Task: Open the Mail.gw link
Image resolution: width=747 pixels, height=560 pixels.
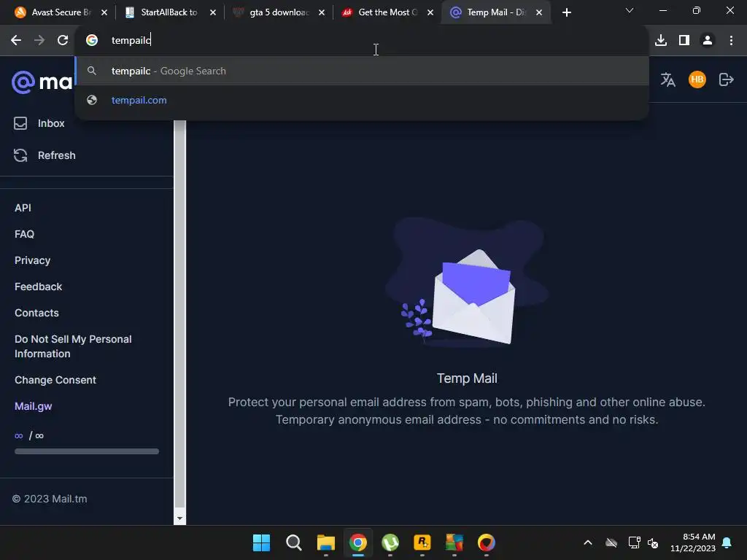Action: 34,406
